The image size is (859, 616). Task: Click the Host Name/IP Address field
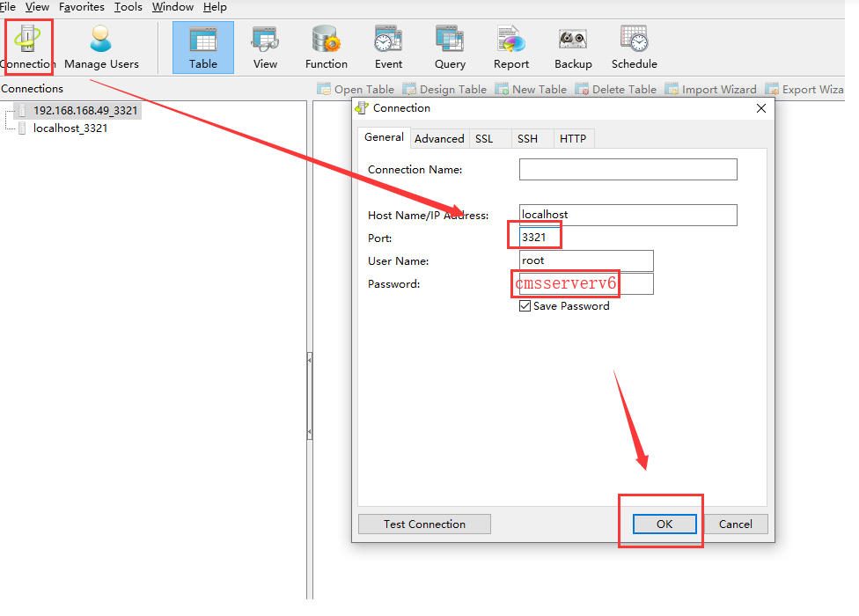[x=628, y=216]
